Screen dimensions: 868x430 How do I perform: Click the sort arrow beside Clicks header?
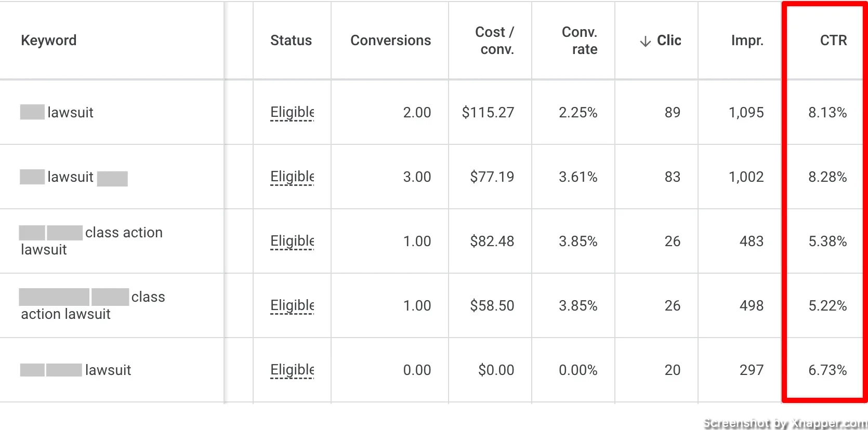tap(645, 42)
